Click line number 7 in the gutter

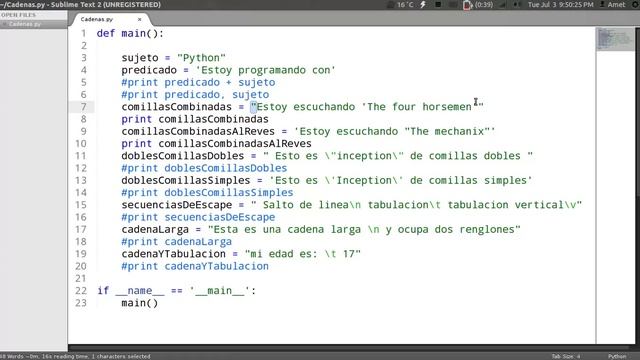click(83, 107)
